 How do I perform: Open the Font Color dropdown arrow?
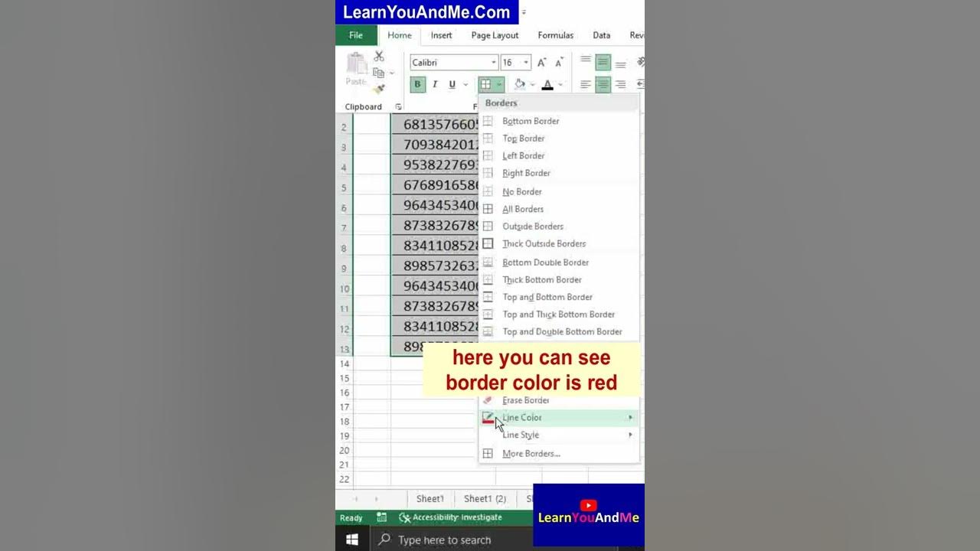[x=560, y=85]
